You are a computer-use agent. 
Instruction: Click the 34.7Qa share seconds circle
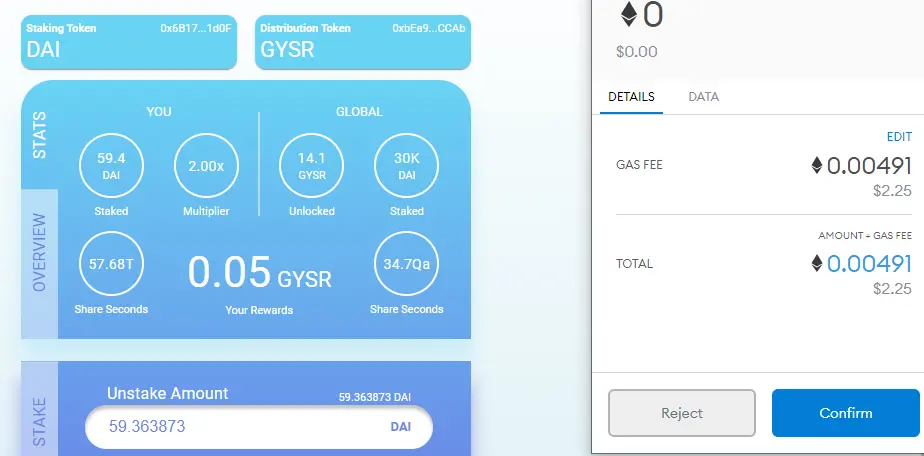(x=407, y=263)
